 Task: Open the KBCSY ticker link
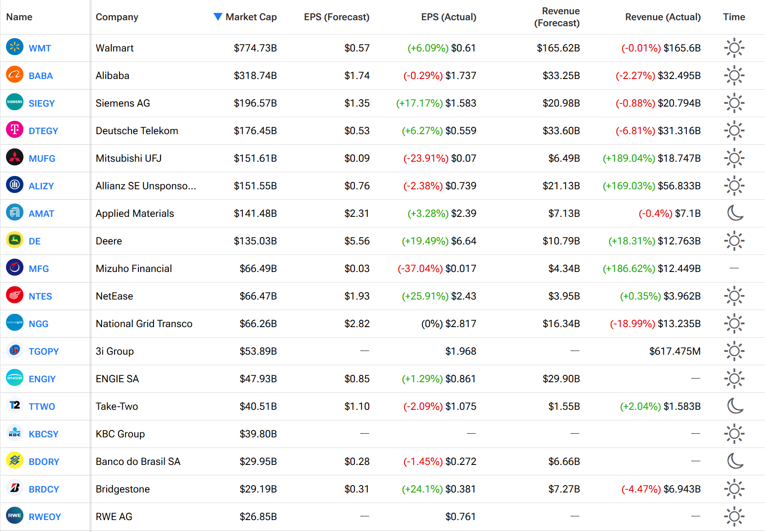44,434
